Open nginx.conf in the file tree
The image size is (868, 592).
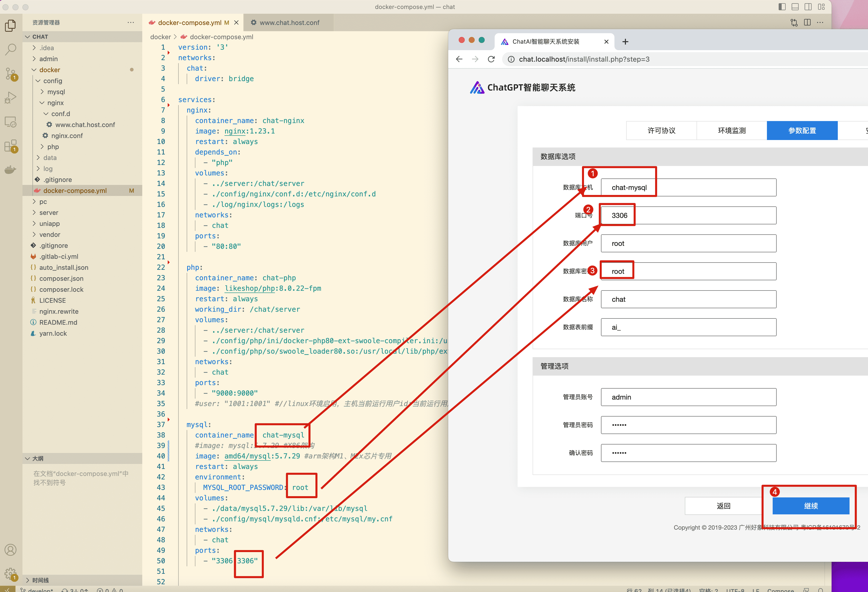[82, 136]
